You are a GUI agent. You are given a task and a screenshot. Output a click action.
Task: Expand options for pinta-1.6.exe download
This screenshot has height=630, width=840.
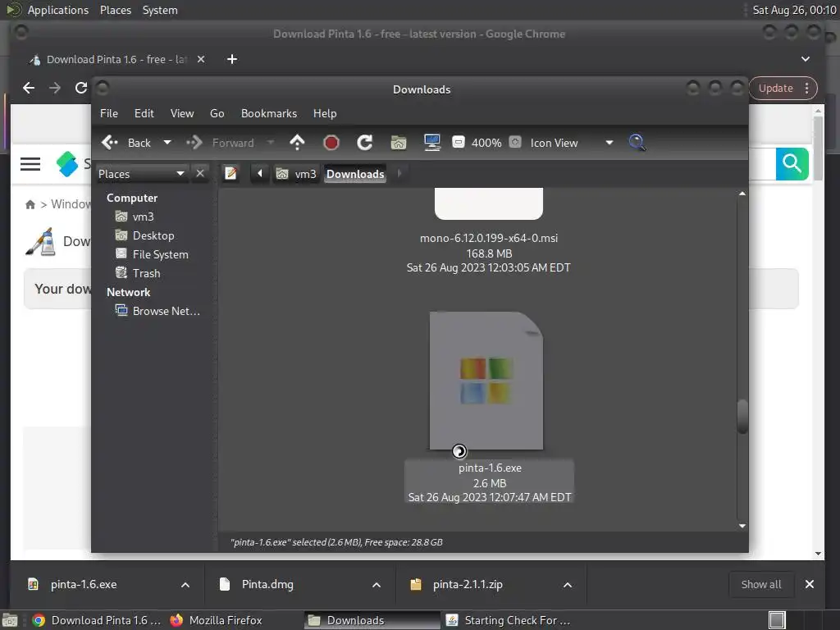(185, 585)
